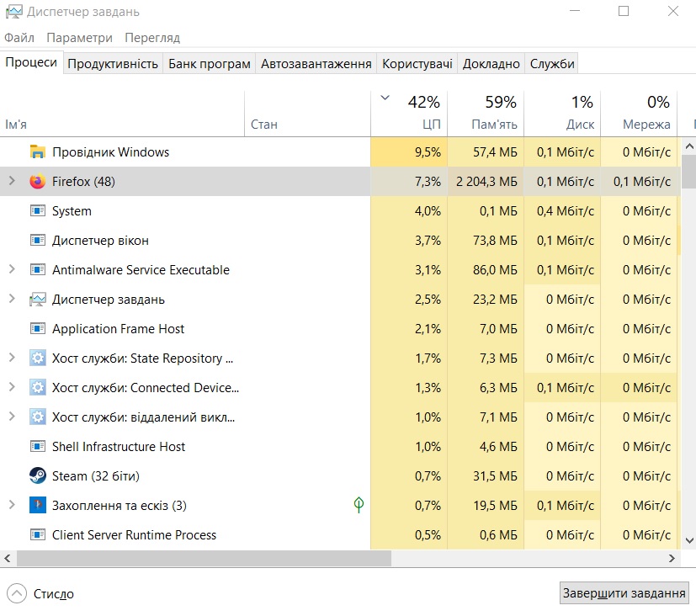Click the Завершити завдання button
This screenshot has height=616, width=696.
click(x=624, y=593)
